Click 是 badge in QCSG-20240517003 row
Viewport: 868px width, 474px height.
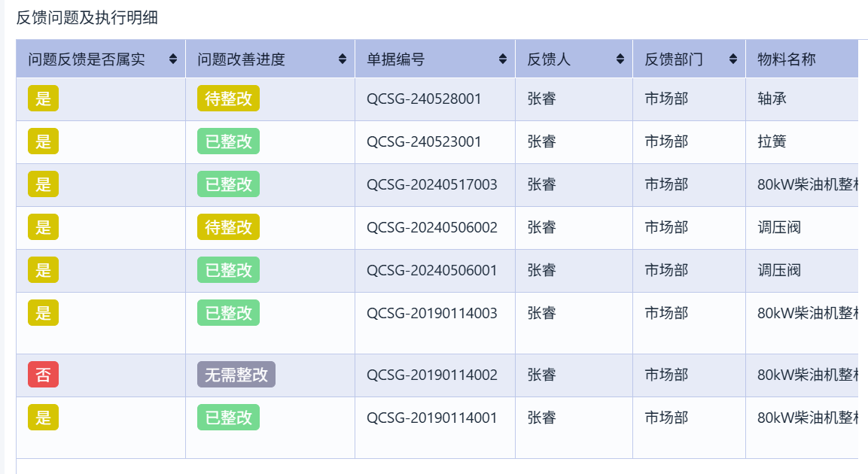pos(43,184)
